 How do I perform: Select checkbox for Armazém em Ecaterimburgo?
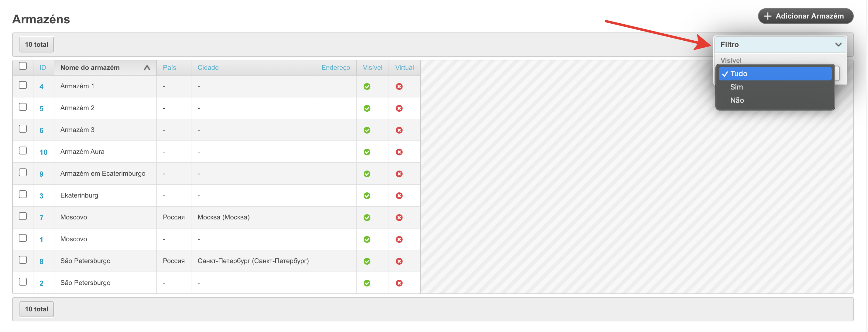(x=23, y=172)
